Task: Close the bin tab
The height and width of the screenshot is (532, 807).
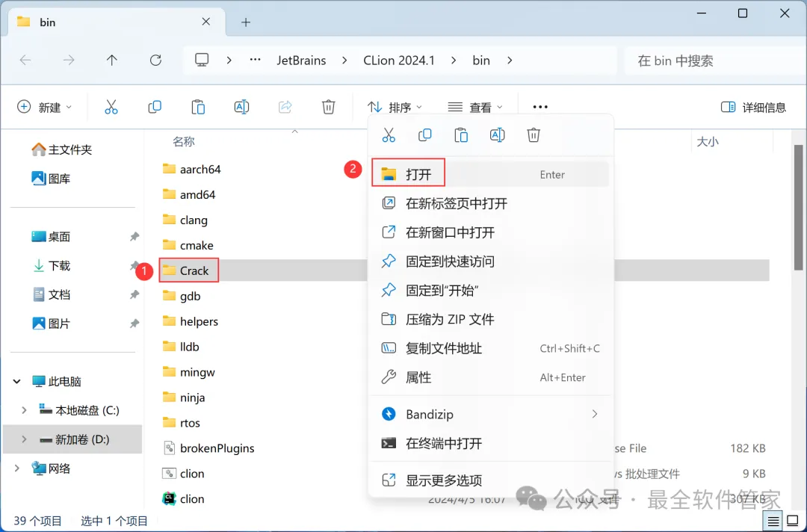Action: coord(206,22)
